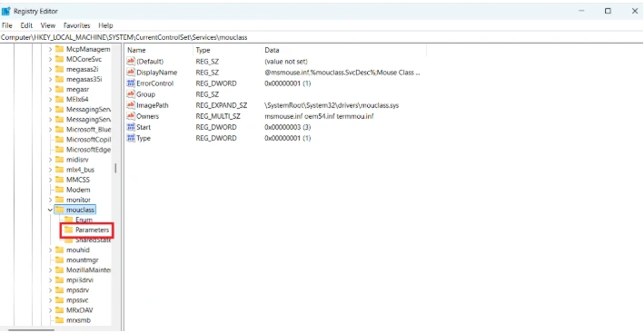Click the REG_MULTI_SZ type cell

(x=218, y=116)
